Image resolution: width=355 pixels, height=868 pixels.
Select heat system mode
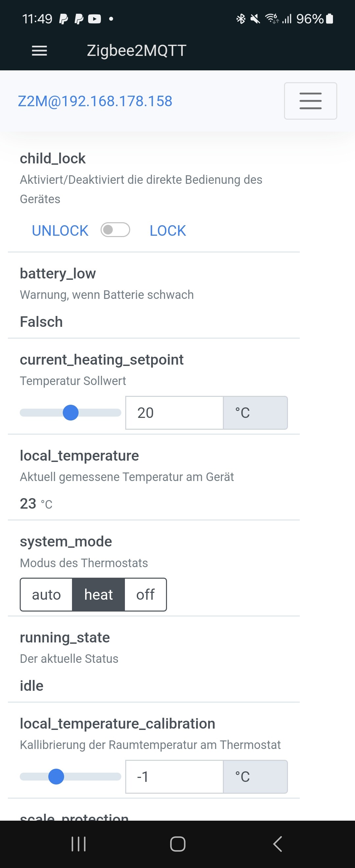tap(98, 595)
